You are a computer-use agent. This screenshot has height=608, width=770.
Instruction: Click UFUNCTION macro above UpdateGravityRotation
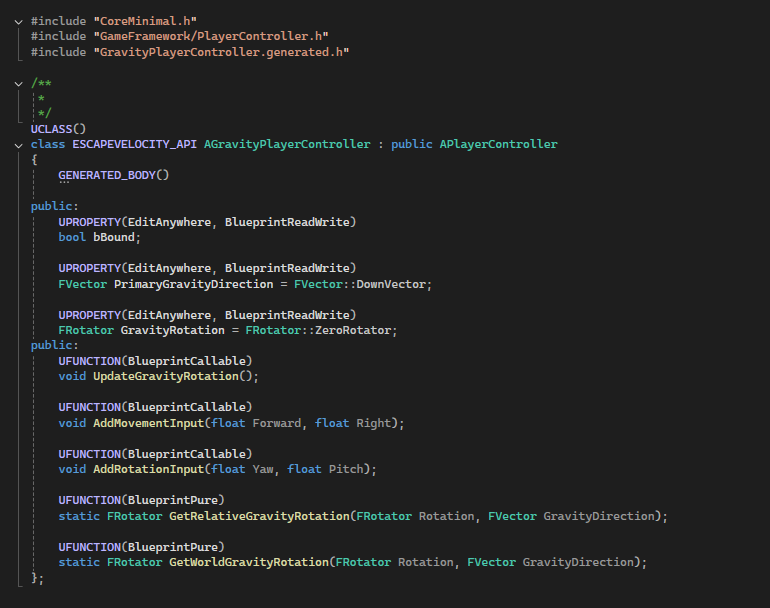tap(89, 361)
